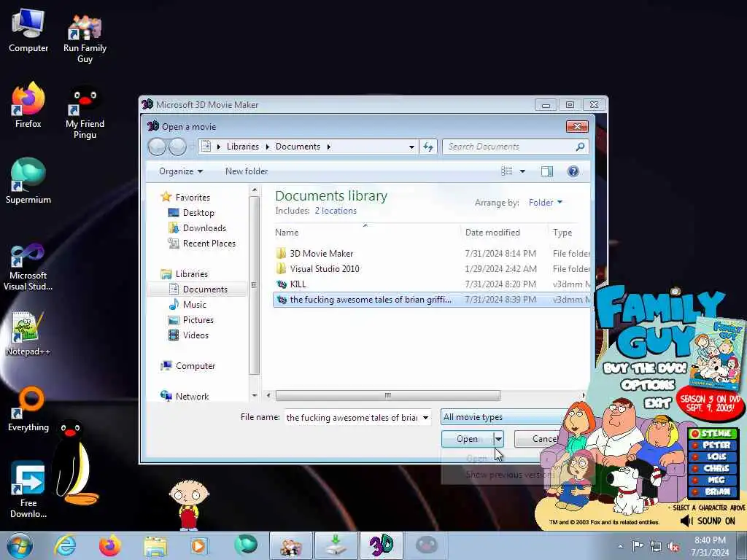This screenshot has height=560, width=747.
Task: Open the All movie types filter dropdown
Action: click(504, 417)
